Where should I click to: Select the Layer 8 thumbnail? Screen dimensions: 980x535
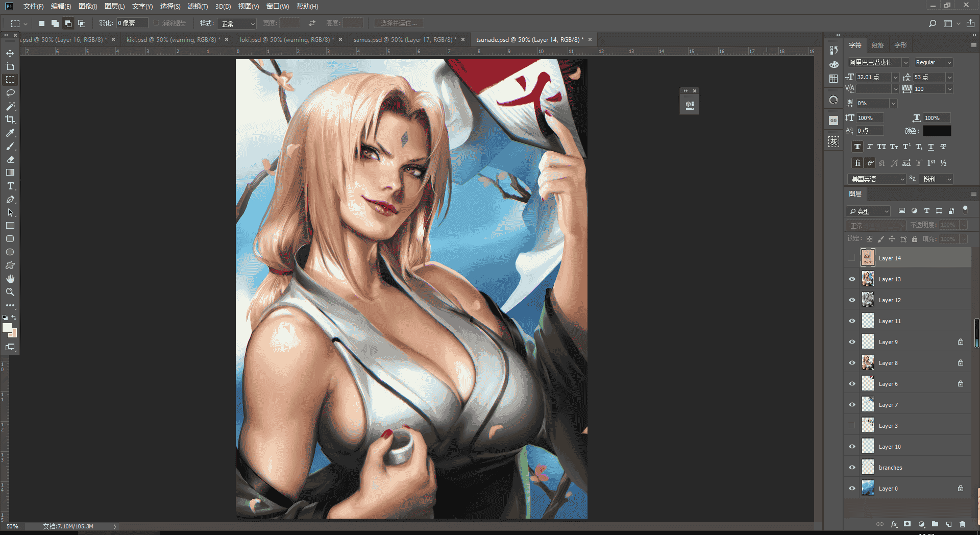tap(868, 363)
